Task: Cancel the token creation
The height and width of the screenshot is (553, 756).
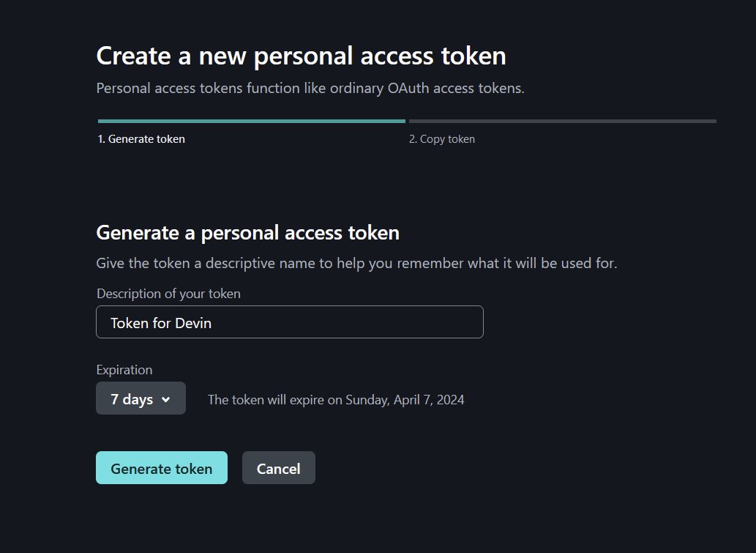Action: click(x=279, y=467)
